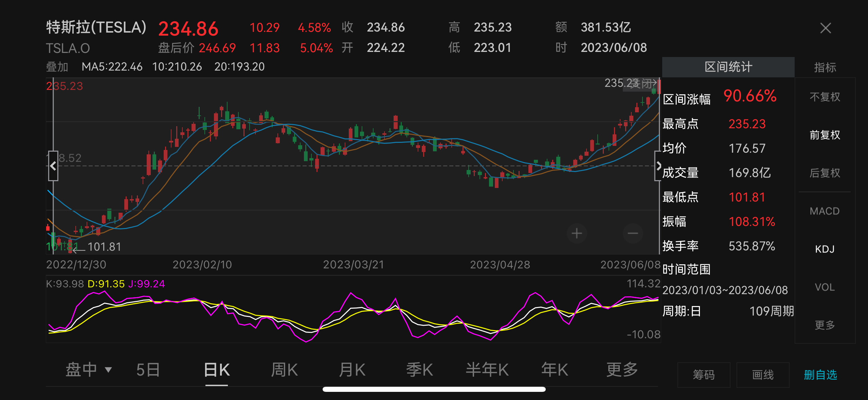868x400 pixels.
Task: Zoom in chart with plus icon
Action: pos(577,233)
